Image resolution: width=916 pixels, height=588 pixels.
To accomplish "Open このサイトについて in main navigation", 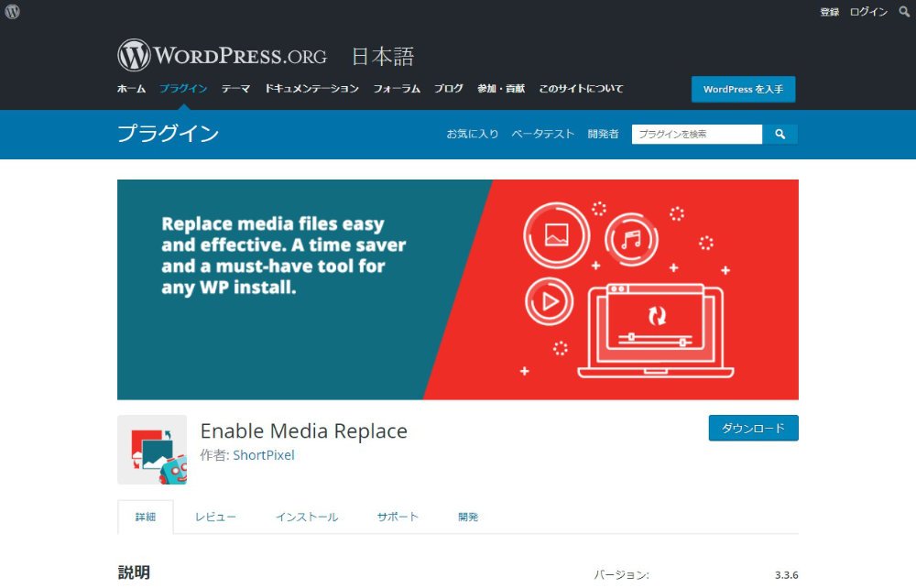I will 582,89.
